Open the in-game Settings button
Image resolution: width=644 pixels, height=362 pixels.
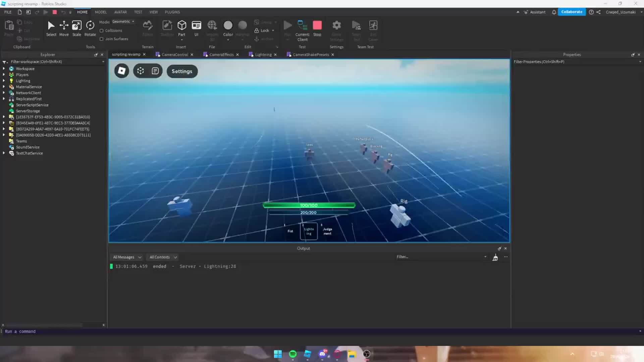coord(182,71)
